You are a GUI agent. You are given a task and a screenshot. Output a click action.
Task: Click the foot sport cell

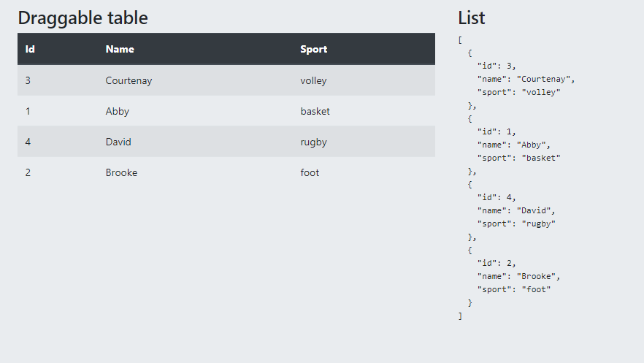pyautogui.click(x=310, y=172)
